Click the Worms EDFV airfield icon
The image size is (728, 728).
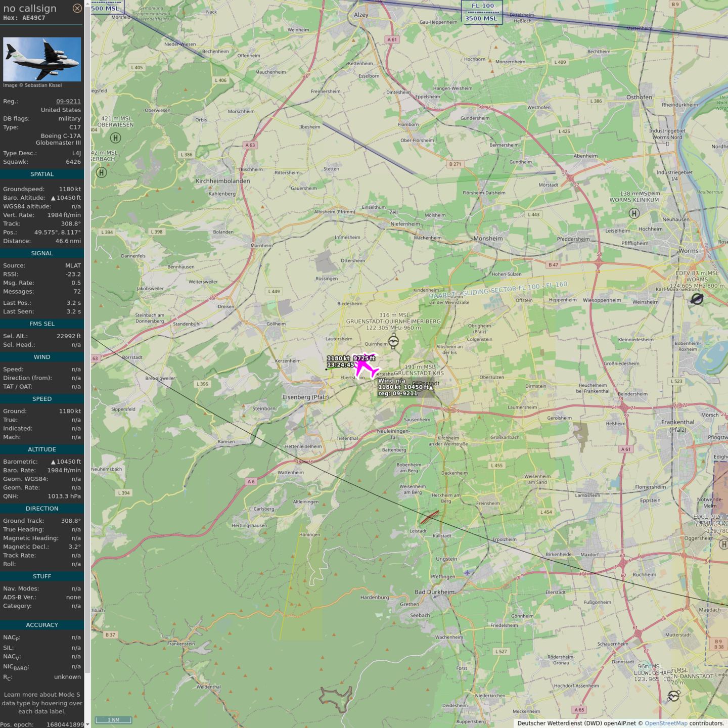[x=697, y=299]
